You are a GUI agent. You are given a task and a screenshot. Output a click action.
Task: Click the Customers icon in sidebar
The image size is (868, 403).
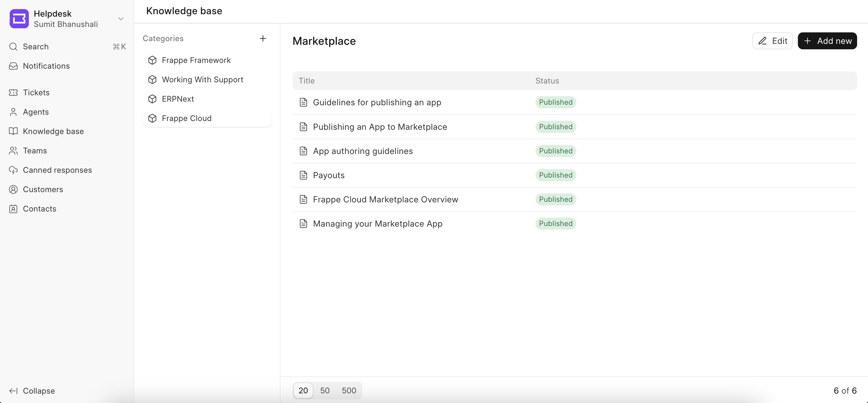pyautogui.click(x=13, y=189)
